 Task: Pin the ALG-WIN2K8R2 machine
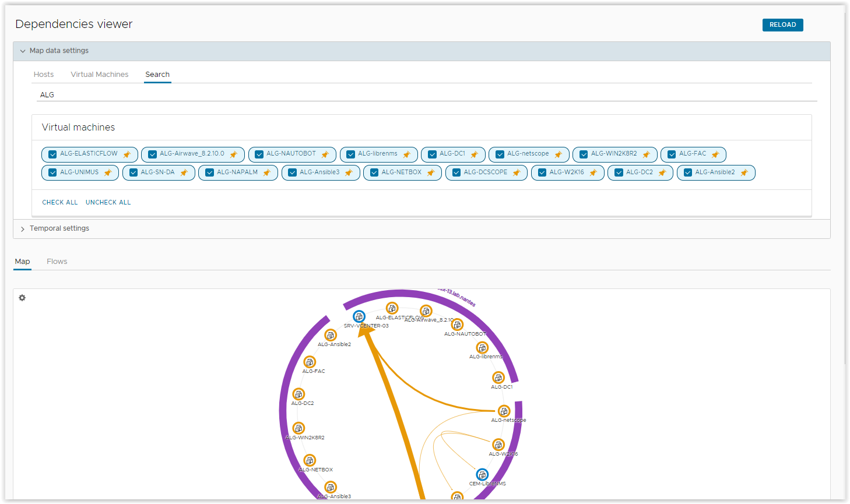(x=646, y=154)
